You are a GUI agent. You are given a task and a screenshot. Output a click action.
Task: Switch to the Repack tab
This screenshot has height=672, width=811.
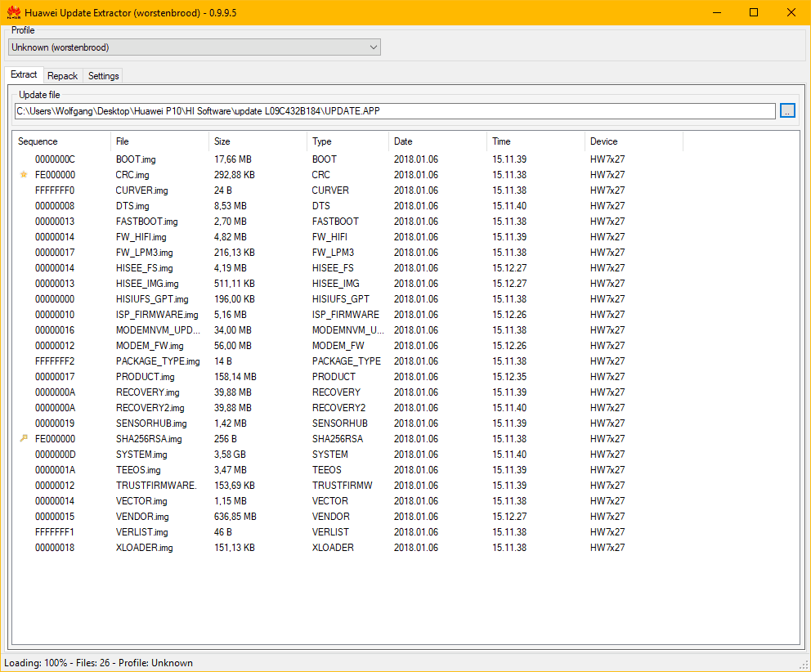tap(63, 76)
